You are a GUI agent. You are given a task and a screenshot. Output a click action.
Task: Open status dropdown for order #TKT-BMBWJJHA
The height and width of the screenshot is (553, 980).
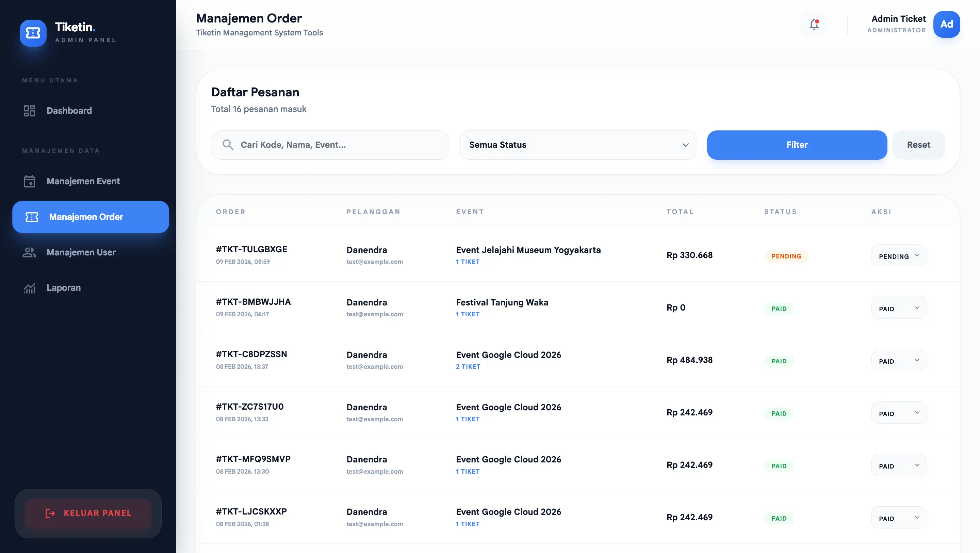click(899, 308)
